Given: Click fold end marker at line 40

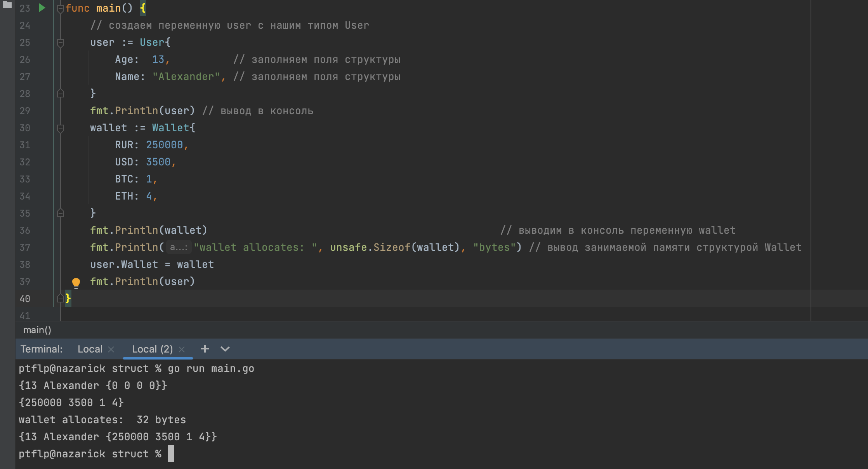Looking at the screenshot, I should pyautogui.click(x=60, y=298).
